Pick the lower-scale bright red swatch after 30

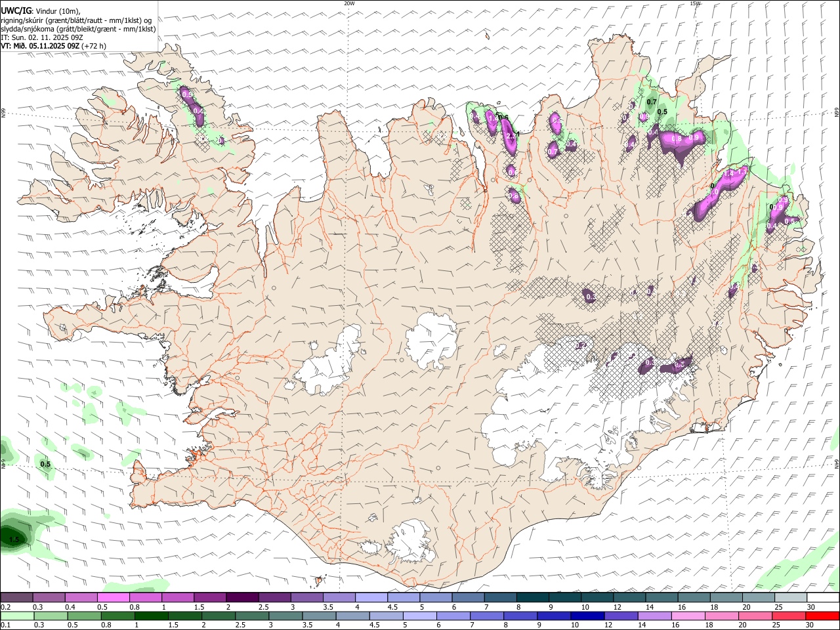coord(822,616)
